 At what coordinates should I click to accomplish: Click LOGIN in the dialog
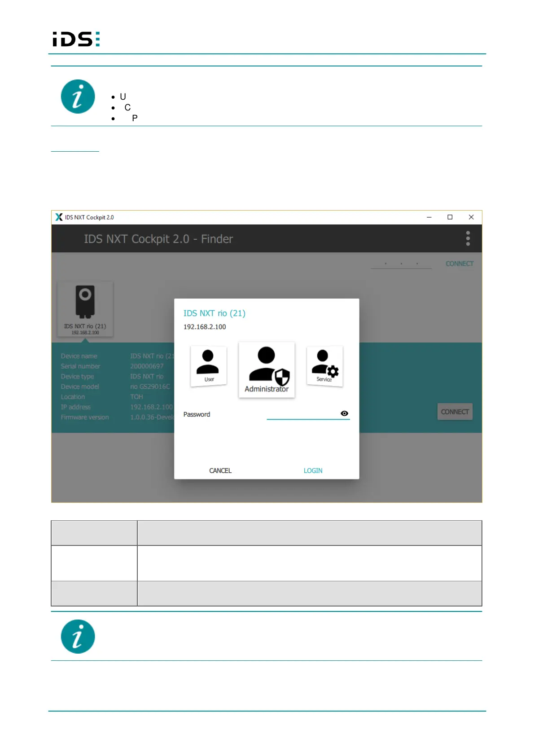tap(313, 470)
